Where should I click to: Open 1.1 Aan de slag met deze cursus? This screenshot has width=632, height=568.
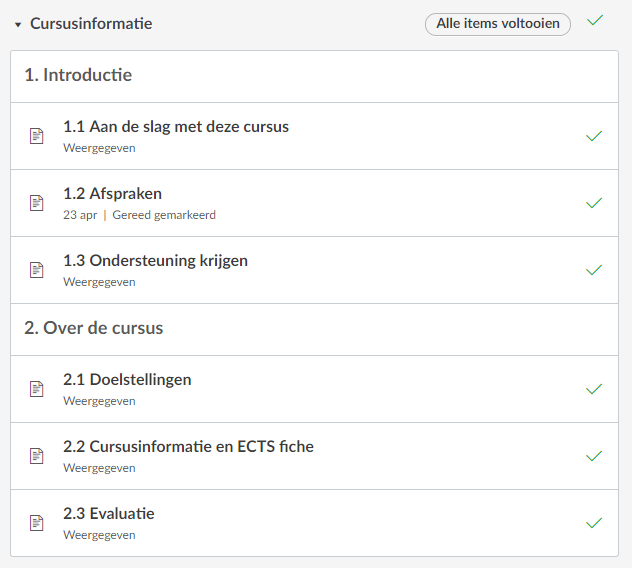pos(176,127)
